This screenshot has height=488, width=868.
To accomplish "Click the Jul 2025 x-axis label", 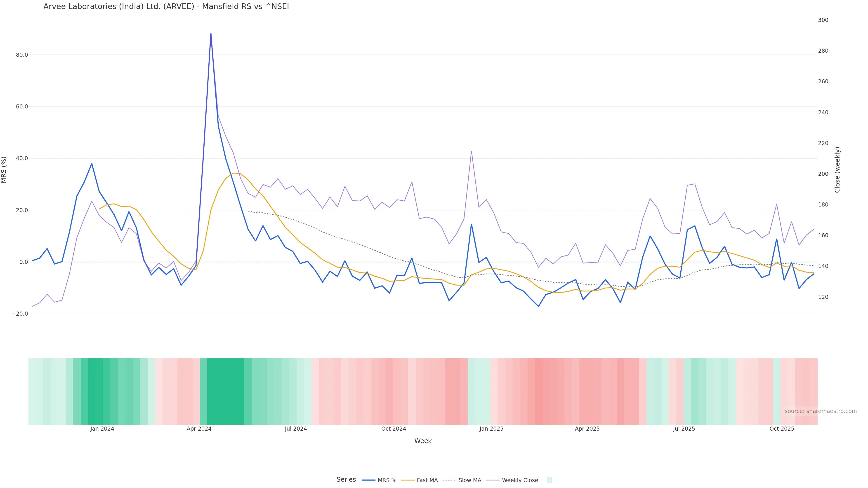I will (684, 429).
